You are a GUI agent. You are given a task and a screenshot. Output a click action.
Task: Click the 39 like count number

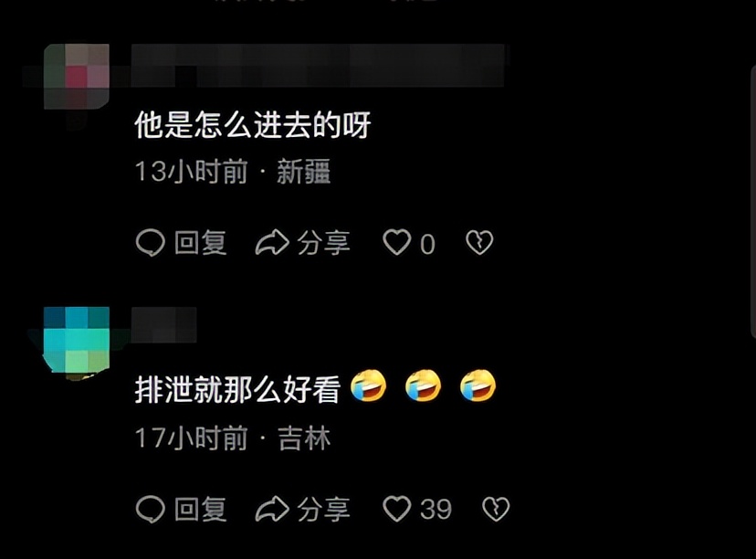[x=436, y=510]
